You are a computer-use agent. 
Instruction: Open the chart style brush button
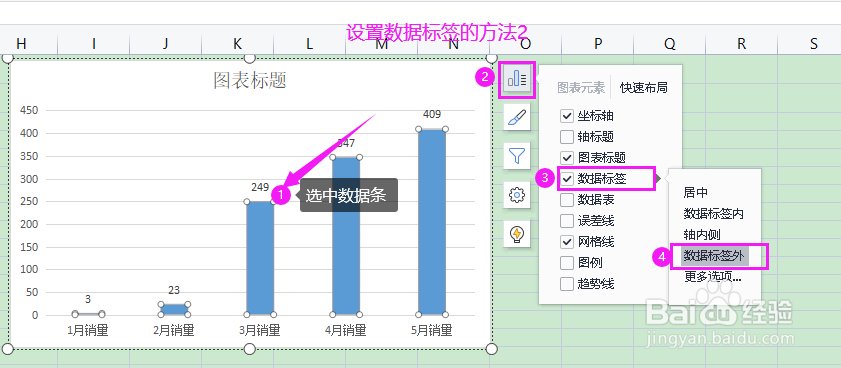[517, 116]
